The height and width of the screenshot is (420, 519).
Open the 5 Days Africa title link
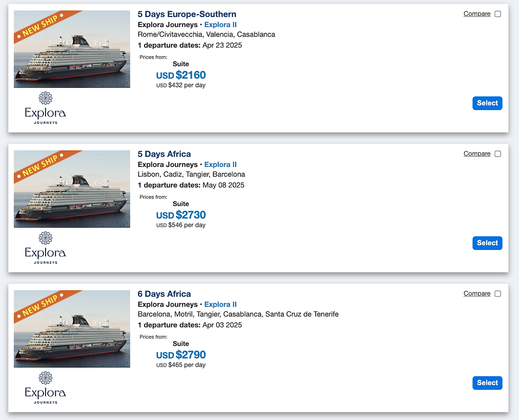coord(164,154)
